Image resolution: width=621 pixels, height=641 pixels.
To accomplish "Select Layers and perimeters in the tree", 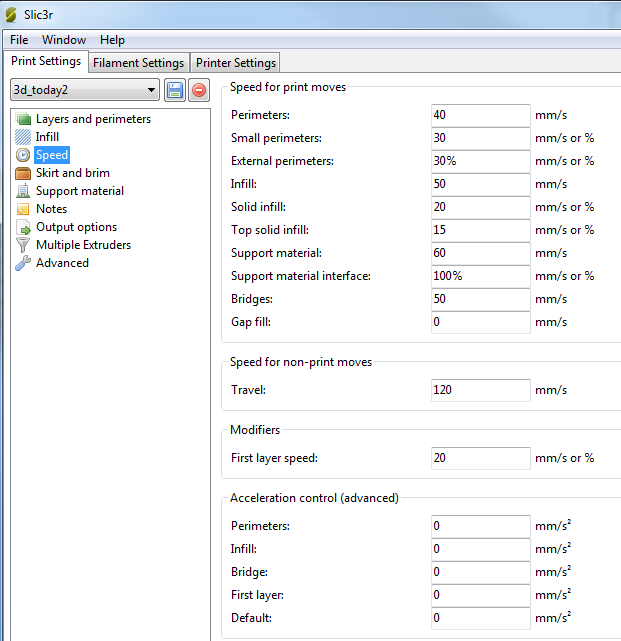I will coord(94,119).
